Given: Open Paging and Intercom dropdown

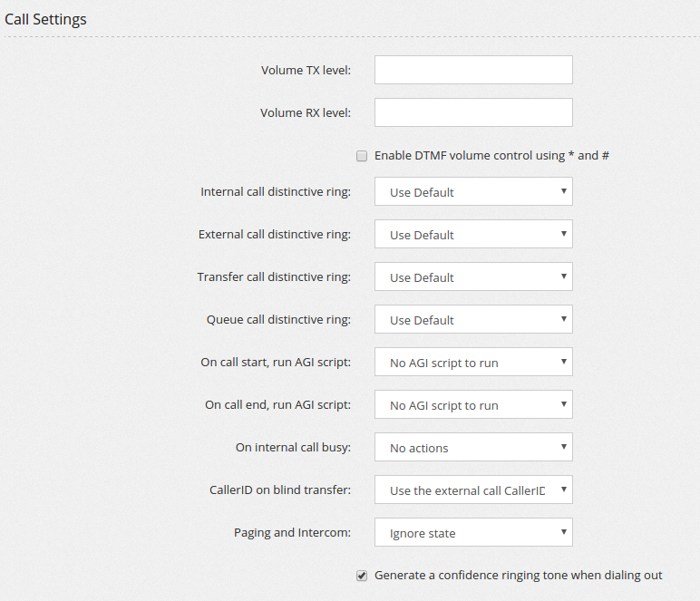Looking at the screenshot, I should pos(473,532).
